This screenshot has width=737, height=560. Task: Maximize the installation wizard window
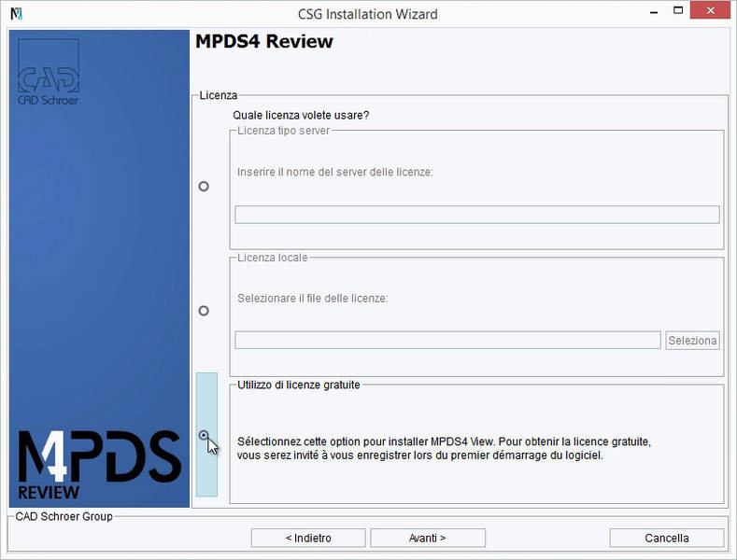click(x=678, y=10)
